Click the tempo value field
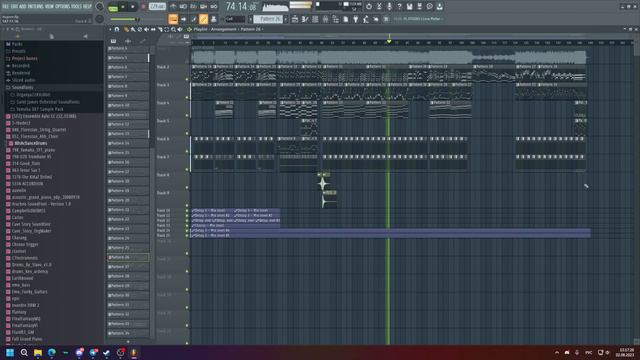 (157, 7)
